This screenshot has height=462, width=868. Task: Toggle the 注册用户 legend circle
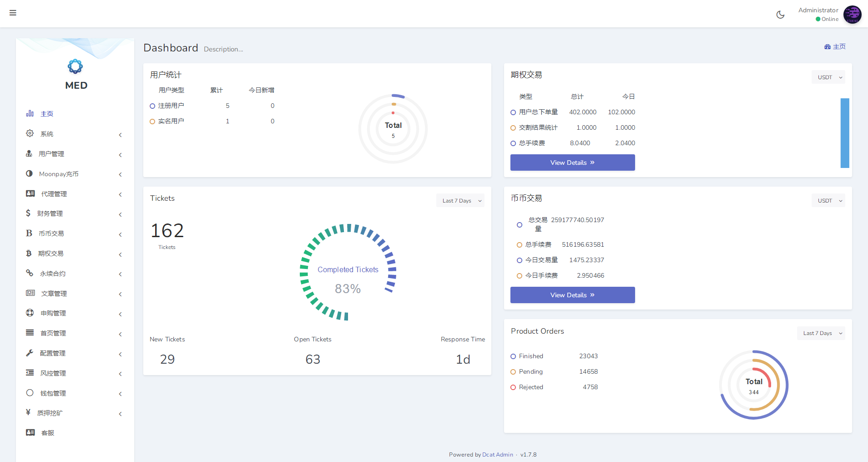click(152, 106)
